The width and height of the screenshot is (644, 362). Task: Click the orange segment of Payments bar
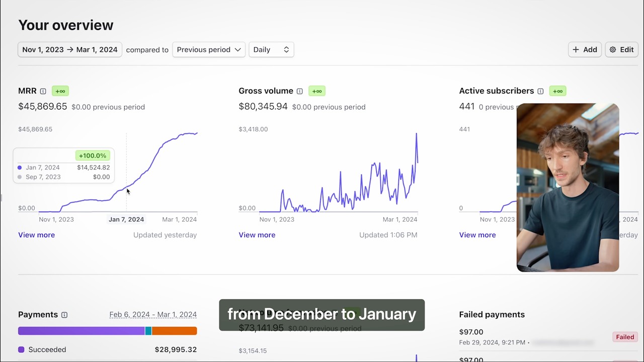click(174, 331)
